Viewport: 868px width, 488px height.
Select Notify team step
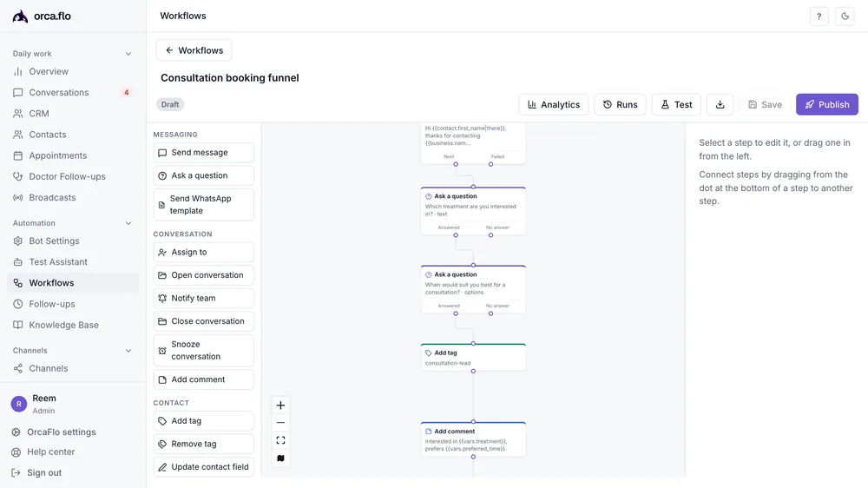(x=204, y=298)
